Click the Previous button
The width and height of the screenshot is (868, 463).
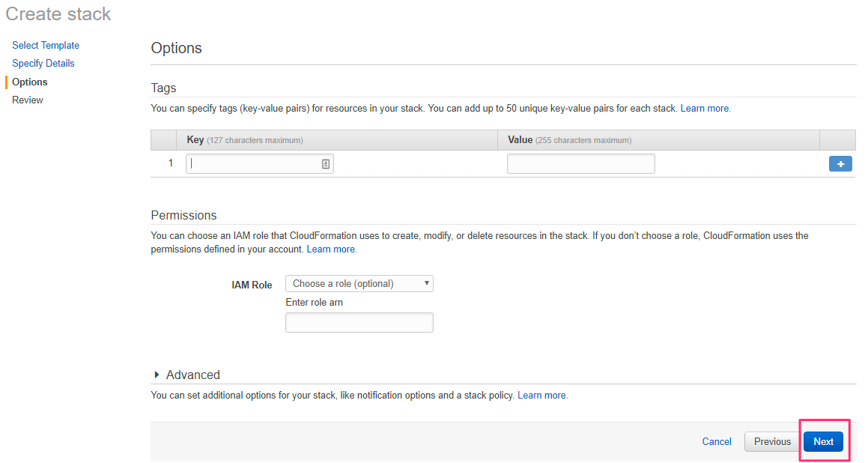772,441
